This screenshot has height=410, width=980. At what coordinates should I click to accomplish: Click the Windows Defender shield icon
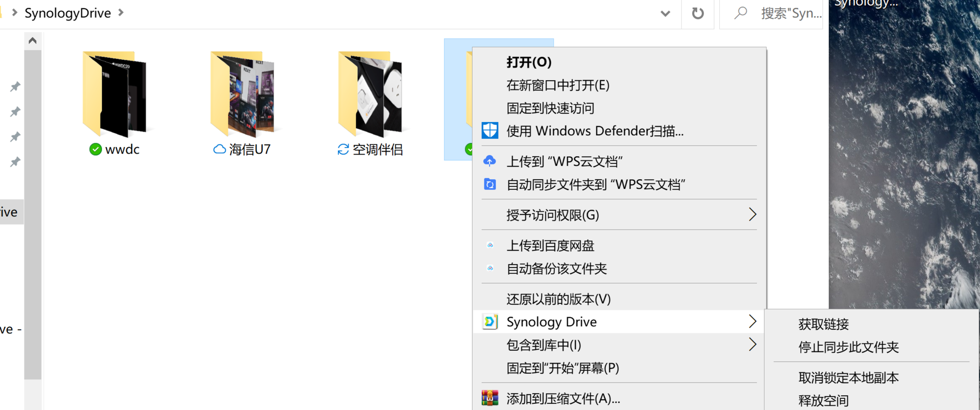490,131
